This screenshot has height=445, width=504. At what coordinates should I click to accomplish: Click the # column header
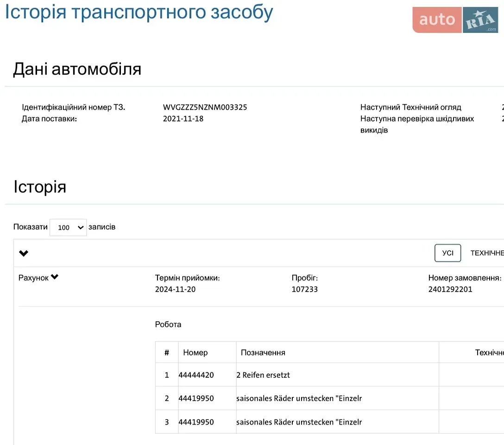166,352
